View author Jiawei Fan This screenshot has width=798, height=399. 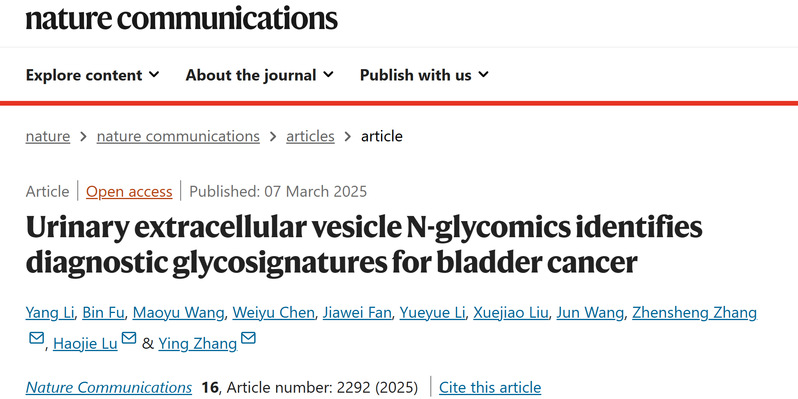(357, 312)
